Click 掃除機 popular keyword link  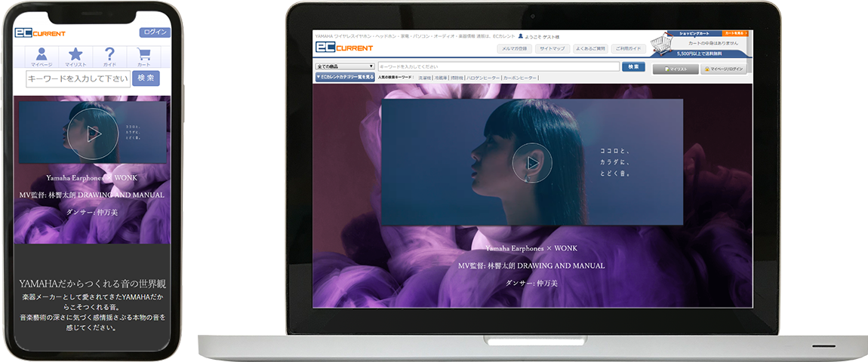457,78
